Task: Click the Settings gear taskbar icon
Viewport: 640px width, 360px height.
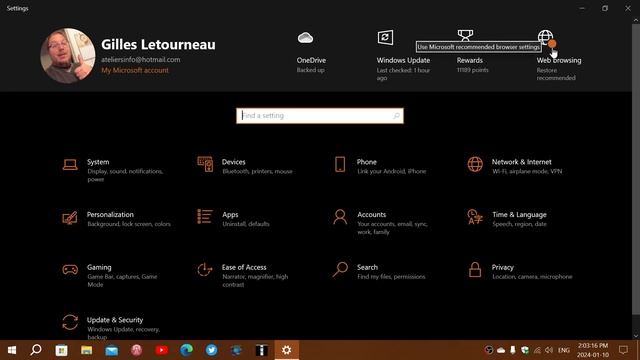Action: point(287,350)
